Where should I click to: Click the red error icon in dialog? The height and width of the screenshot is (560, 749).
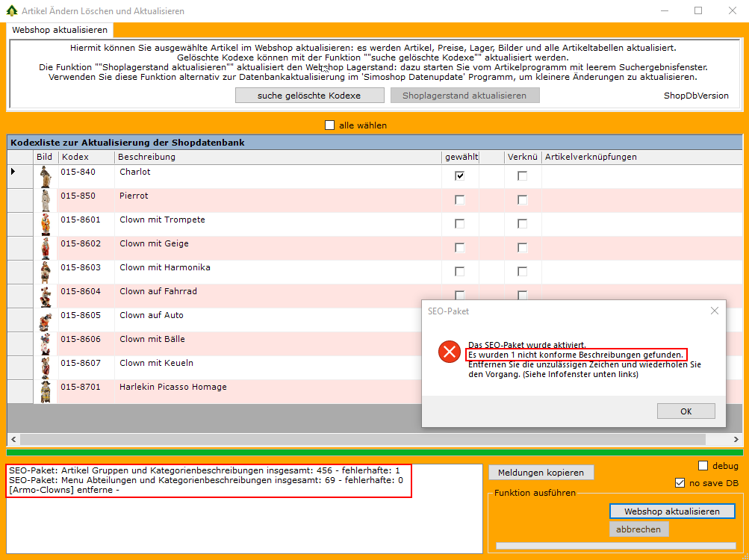pos(449,352)
